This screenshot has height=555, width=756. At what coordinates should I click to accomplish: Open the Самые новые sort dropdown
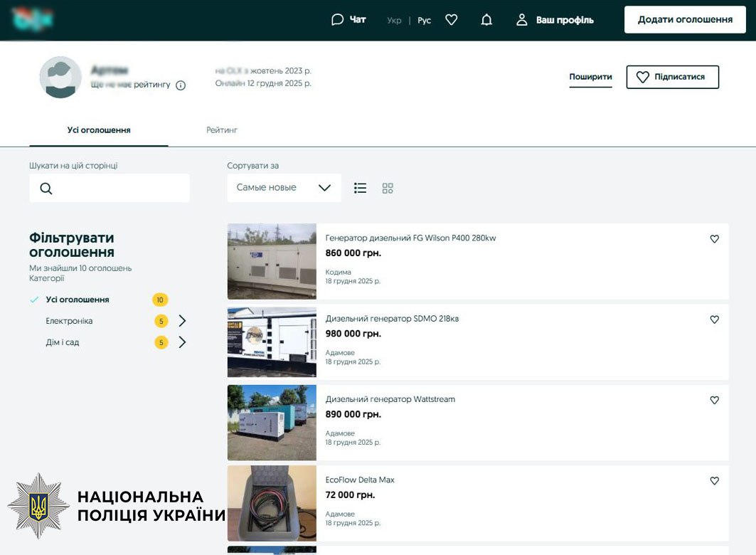tap(283, 187)
